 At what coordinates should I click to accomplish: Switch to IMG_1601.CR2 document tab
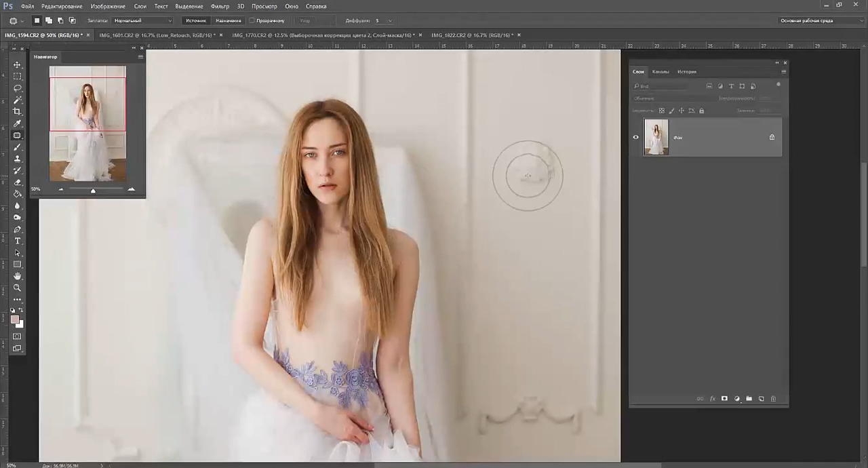tap(157, 35)
